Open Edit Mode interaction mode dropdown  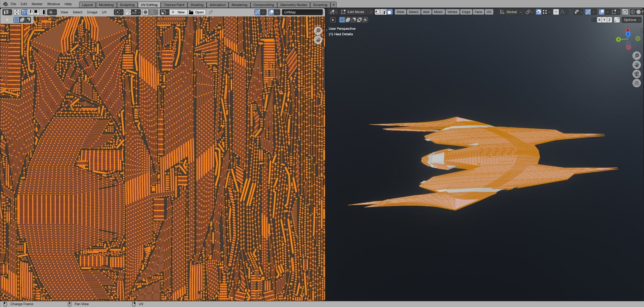click(356, 12)
